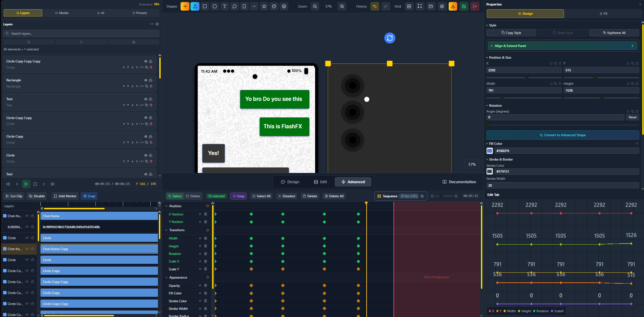Click the Undo history icon
This screenshot has width=644, height=317.
coord(375,6)
